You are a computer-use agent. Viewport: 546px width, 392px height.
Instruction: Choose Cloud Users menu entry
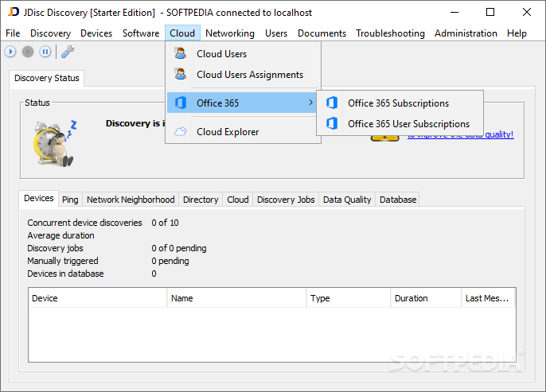(243, 54)
